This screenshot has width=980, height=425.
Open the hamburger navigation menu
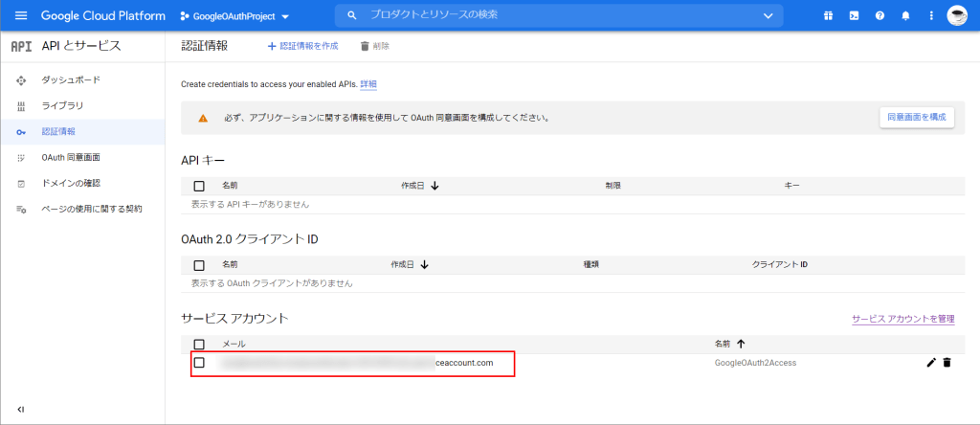21,15
